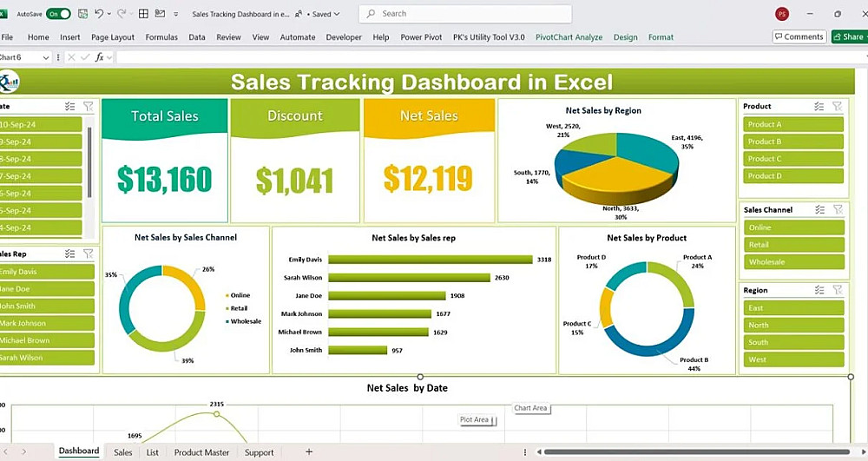Toggle multi-select on Date slicer
The height and width of the screenshot is (461, 868).
[x=69, y=106]
